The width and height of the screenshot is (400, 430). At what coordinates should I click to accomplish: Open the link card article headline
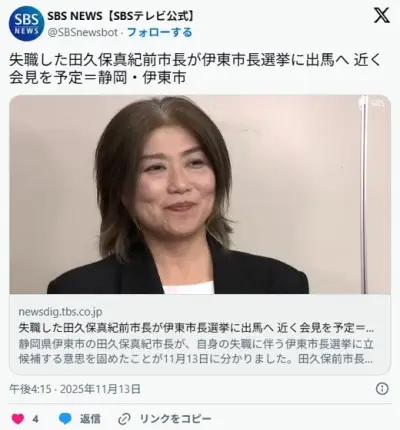click(x=196, y=328)
